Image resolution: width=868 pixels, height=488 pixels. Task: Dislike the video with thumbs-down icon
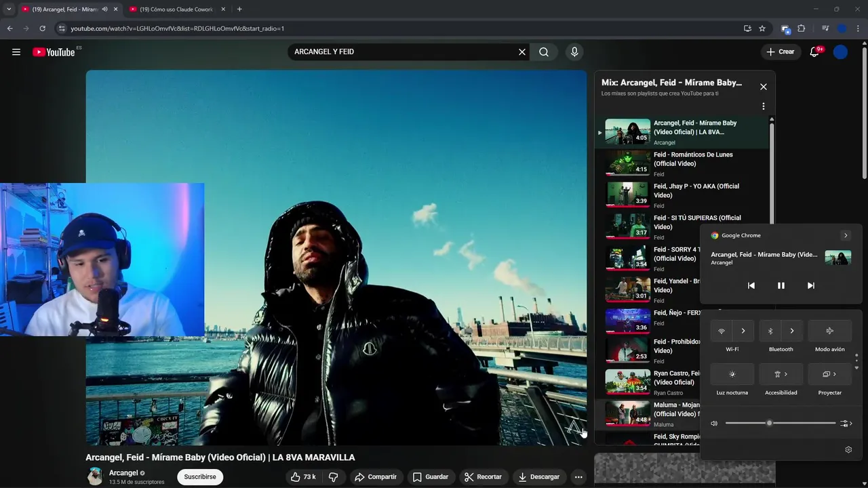coord(333,477)
